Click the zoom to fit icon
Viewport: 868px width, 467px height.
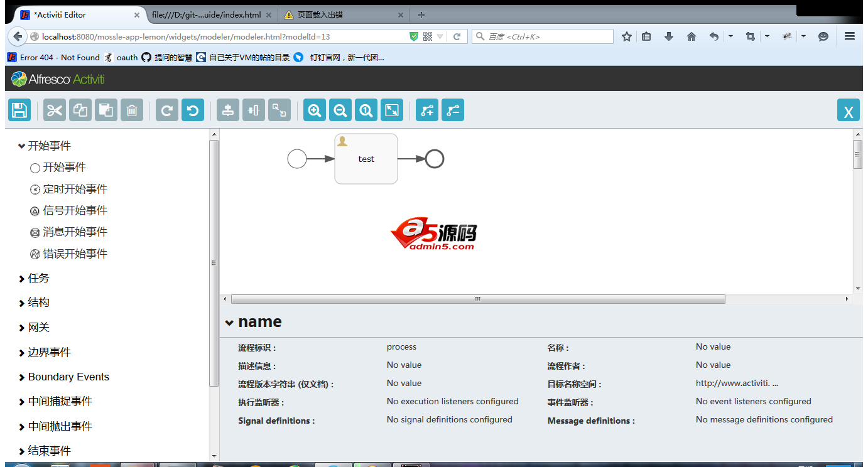(x=392, y=110)
